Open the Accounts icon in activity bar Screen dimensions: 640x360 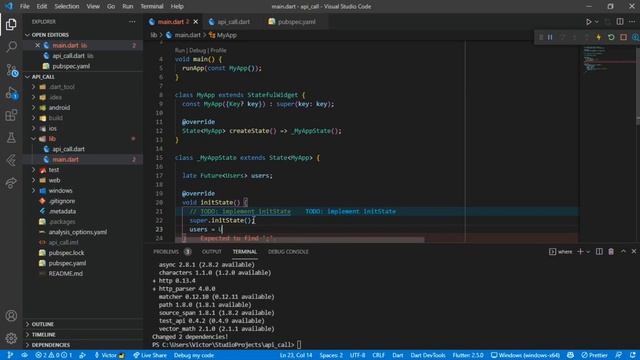11,316
